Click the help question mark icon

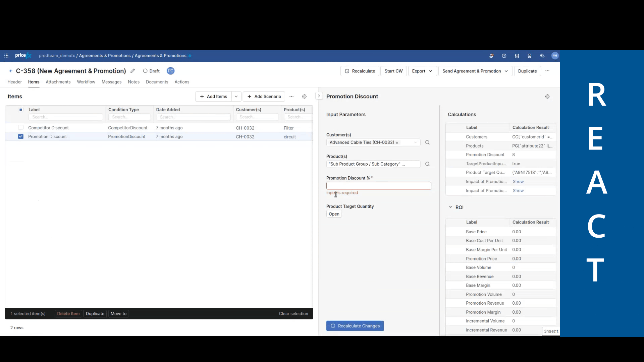(x=504, y=56)
